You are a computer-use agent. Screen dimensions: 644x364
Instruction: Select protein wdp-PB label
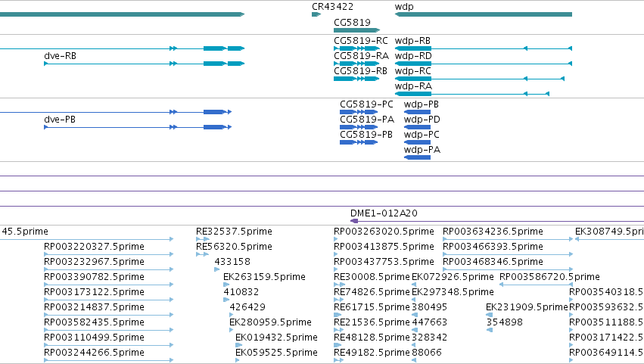point(422,104)
